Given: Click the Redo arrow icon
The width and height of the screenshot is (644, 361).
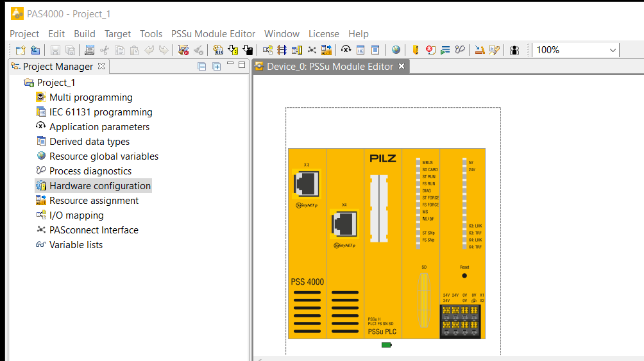Looking at the screenshot, I should tap(164, 50).
